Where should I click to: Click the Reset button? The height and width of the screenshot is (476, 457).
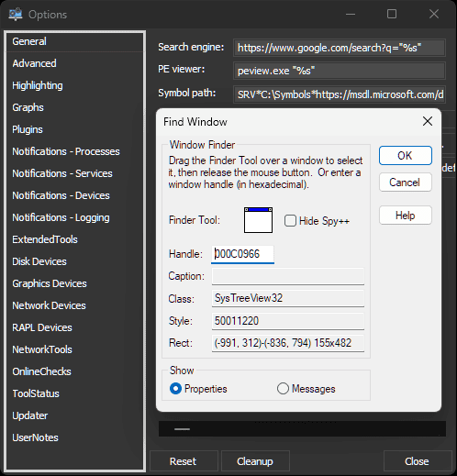pyautogui.click(x=184, y=461)
